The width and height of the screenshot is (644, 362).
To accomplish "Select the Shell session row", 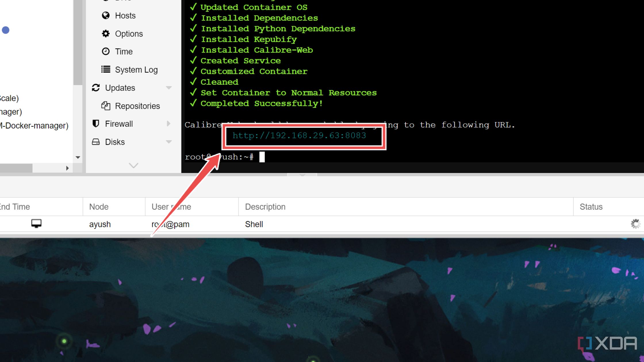I will 322,224.
